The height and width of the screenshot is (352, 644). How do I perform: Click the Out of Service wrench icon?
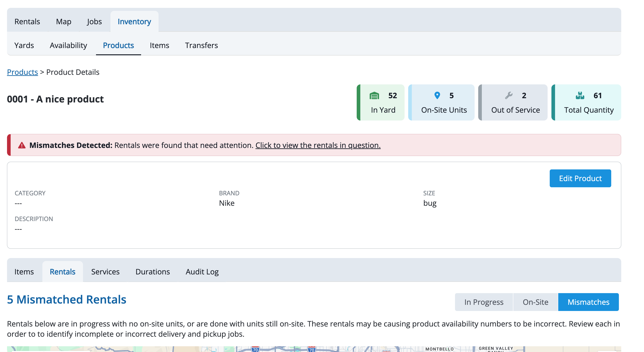(x=508, y=95)
